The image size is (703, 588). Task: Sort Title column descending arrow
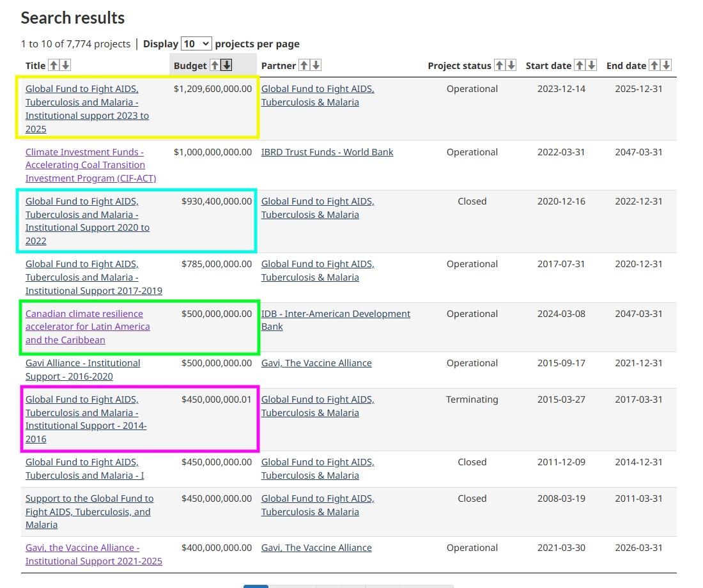(66, 65)
